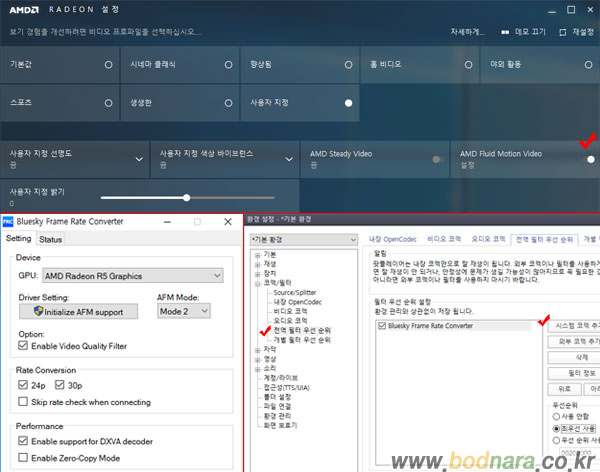Enable Zero-Copy Mode checkbox
The height and width of the screenshot is (472, 600).
pyautogui.click(x=23, y=457)
